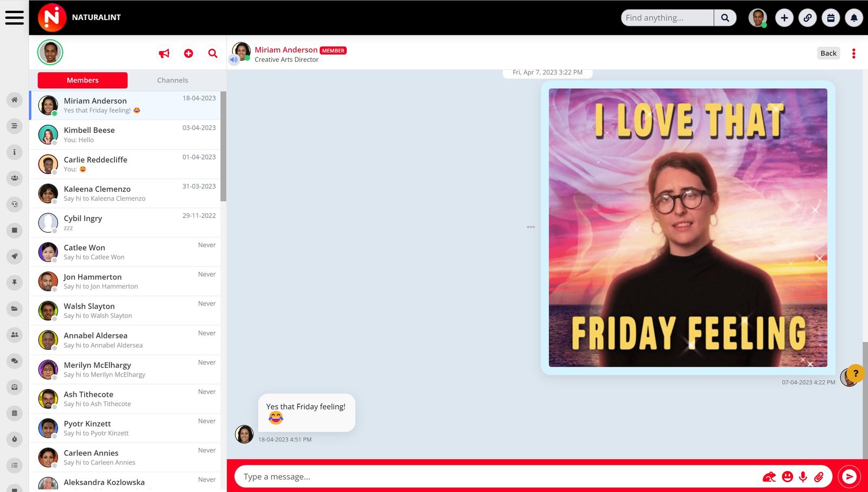Viewport: 868px width, 492px height.
Task: Click the megaphone announcement icon
Action: pyautogui.click(x=164, y=53)
